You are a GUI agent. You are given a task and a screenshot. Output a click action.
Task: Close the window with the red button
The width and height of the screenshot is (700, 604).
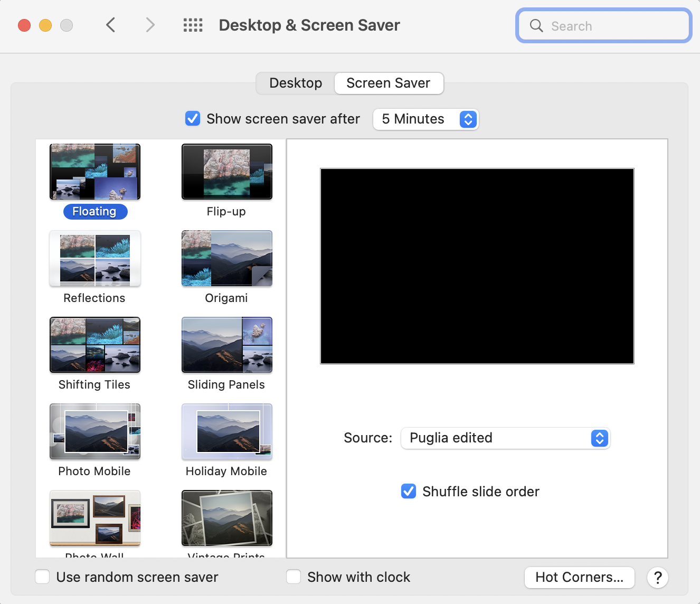(24, 25)
